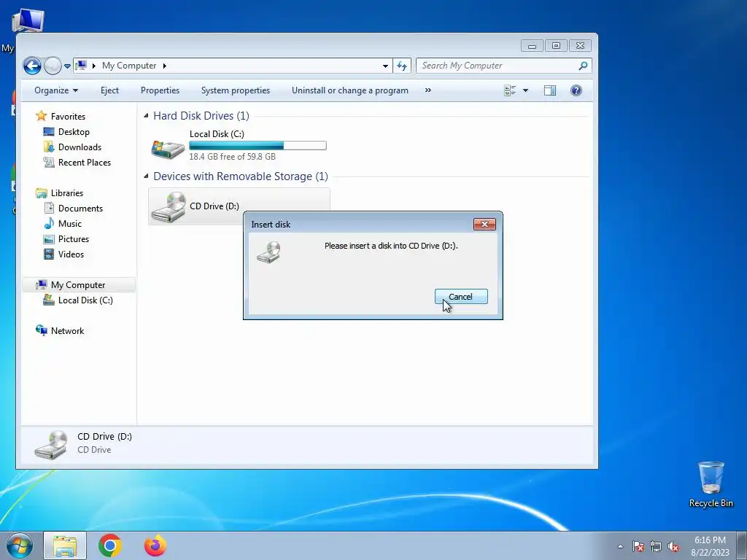Select the Local Disk (C:) drive icon
Image resolution: width=747 pixels, height=560 pixels.
click(168, 149)
